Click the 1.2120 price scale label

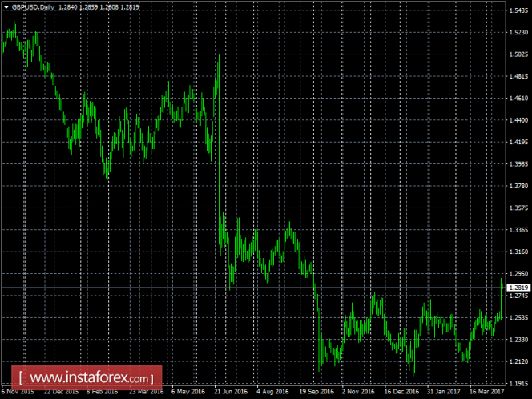point(518,361)
